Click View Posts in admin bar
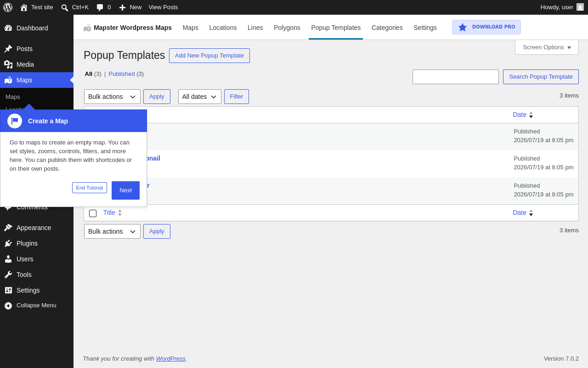 coord(163,7)
